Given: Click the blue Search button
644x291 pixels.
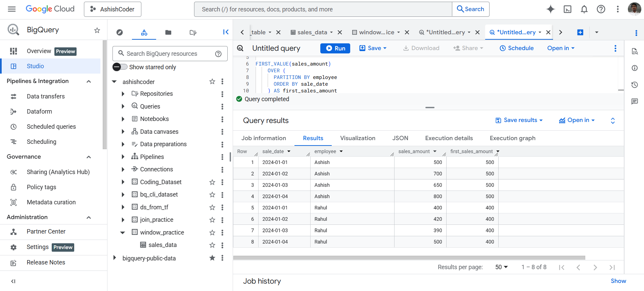Looking at the screenshot, I should (x=471, y=9).
